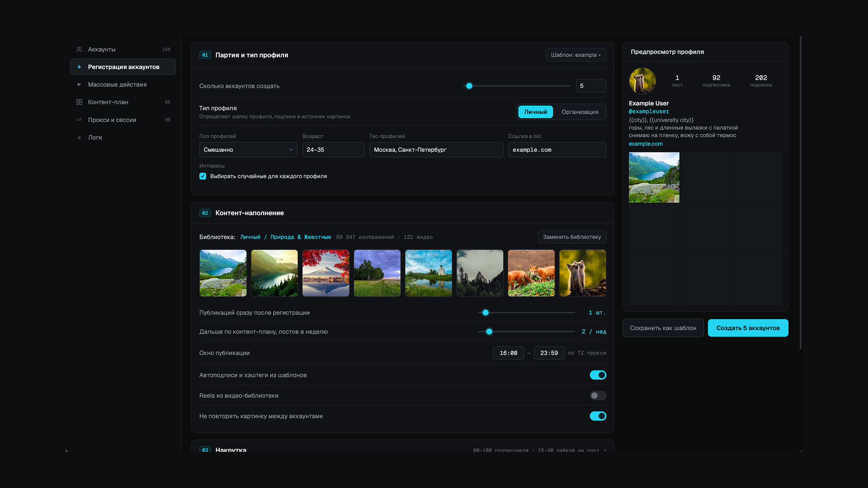Click the Публикаций сразу после регистрации slider
The image size is (868, 488).
click(x=526, y=313)
